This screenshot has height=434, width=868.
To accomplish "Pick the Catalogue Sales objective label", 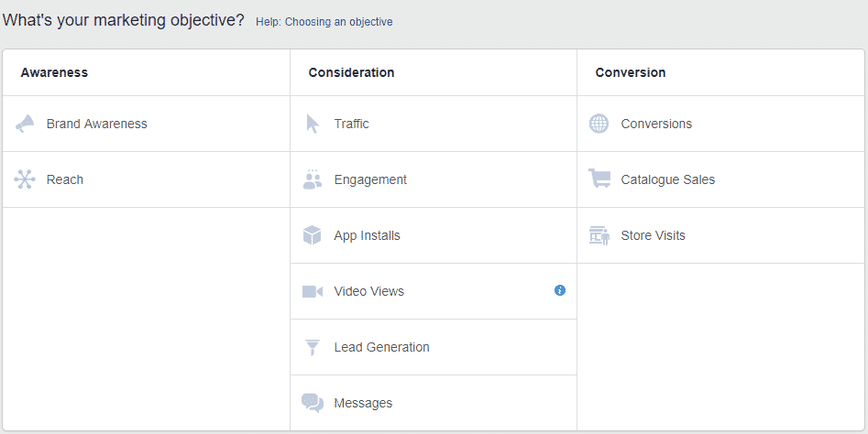I will pyautogui.click(x=667, y=179).
